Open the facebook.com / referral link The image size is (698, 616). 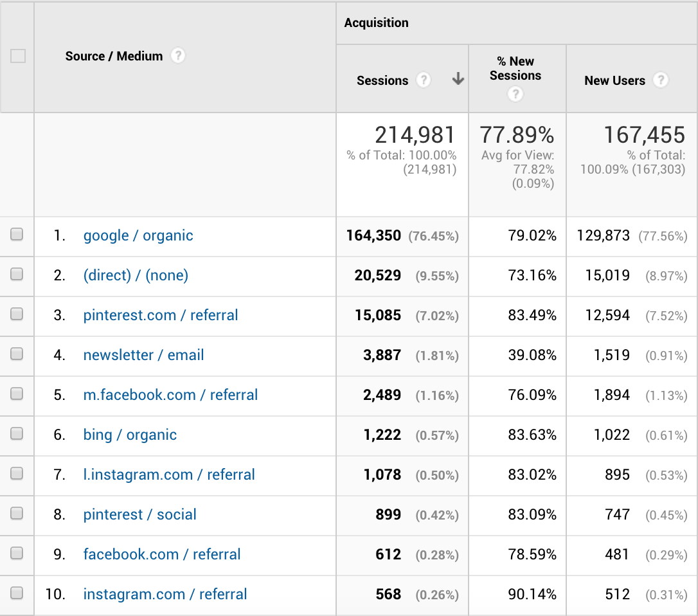[162, 554]
